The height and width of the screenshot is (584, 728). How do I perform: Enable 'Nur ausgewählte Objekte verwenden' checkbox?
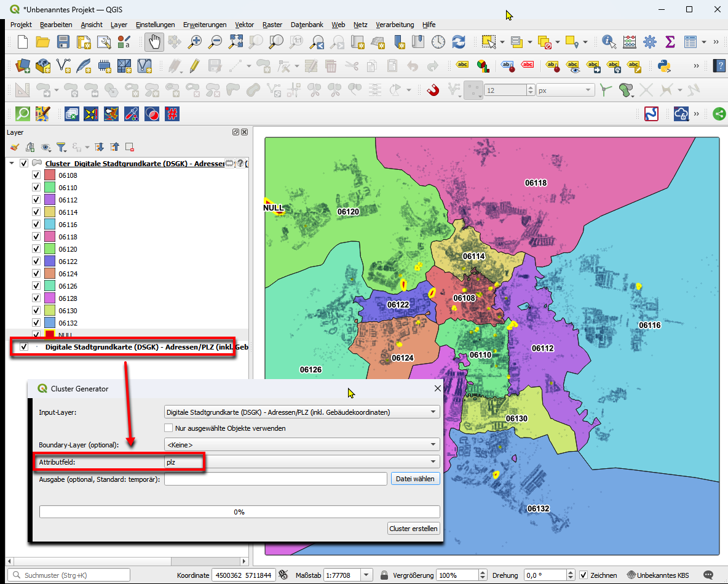(168, 428)
